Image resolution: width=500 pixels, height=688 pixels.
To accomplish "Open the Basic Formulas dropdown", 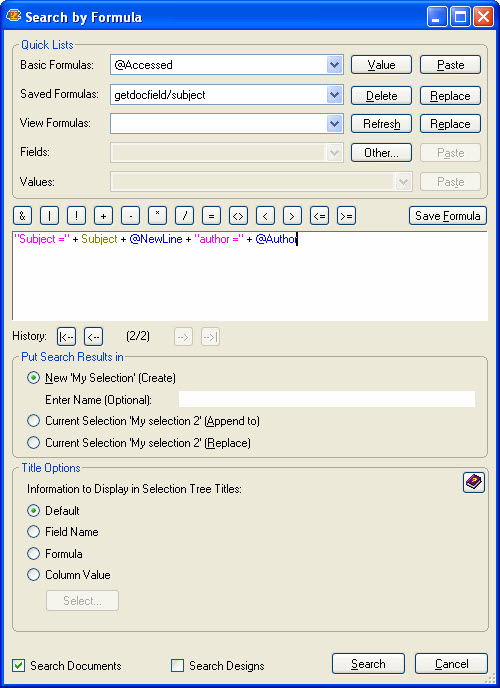I will click(x=335, y=65).
